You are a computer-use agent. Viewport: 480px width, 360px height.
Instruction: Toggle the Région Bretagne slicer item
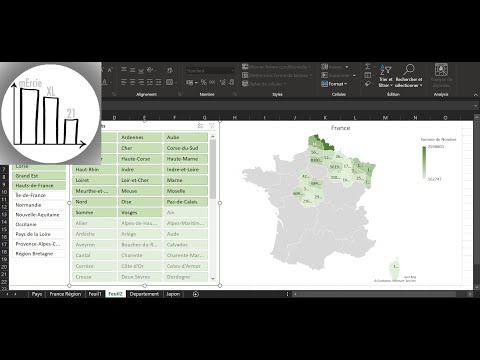39,254
